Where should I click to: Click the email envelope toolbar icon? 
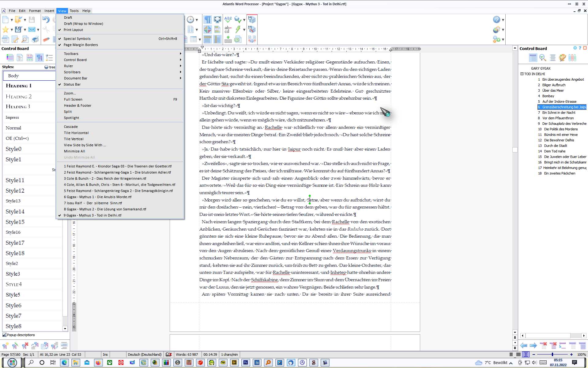(32, 29)
